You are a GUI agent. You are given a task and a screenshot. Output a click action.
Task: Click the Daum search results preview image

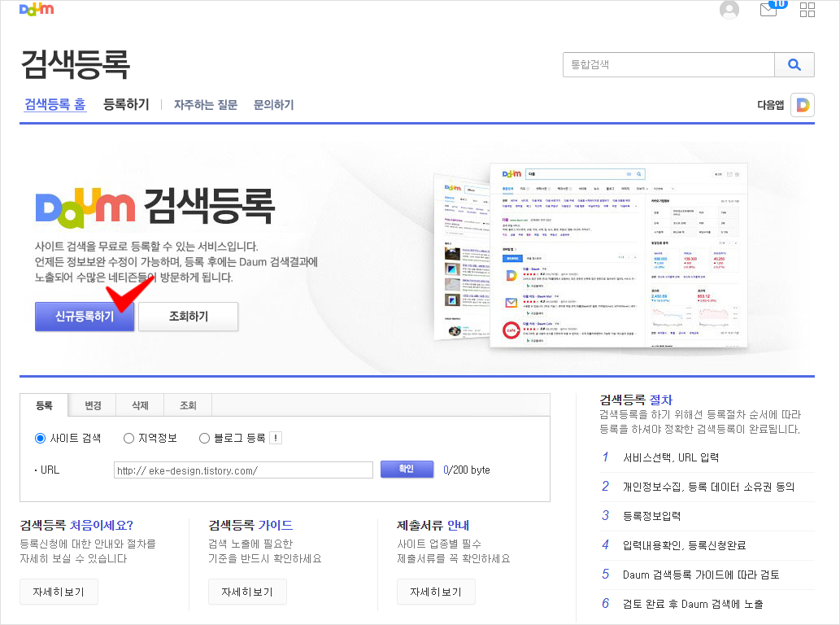coord(592,256)
